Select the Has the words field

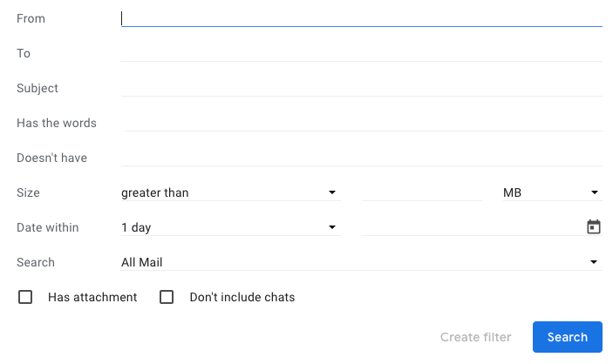(364, 123)
